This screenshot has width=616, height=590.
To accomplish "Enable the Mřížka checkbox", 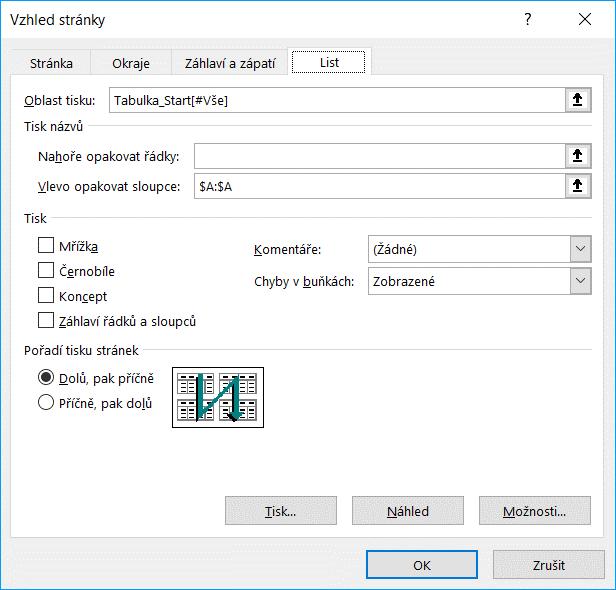I will pyautogui.click(x=46, y=246).
